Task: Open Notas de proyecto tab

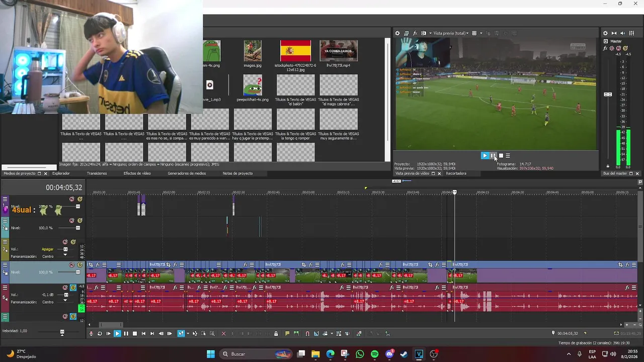Action: pos(237,173)
